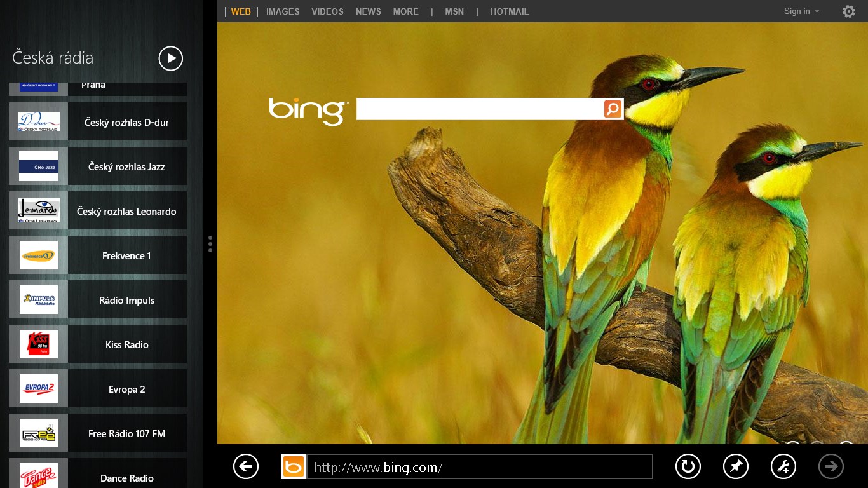
Task: Click the Česká rádia title
Action: (53, 58)
